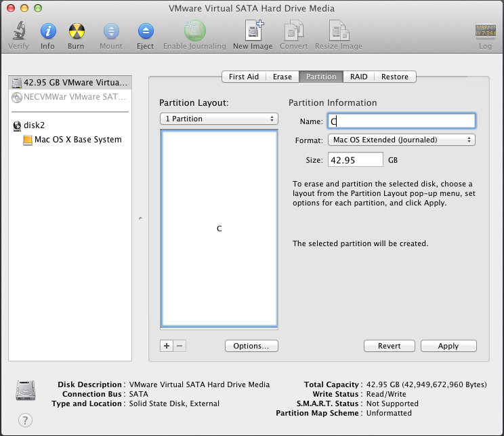This screenshot has height=436, width=504.
Task: Click the sidebar splitter handle dot
Action: [x=140, y=218]
